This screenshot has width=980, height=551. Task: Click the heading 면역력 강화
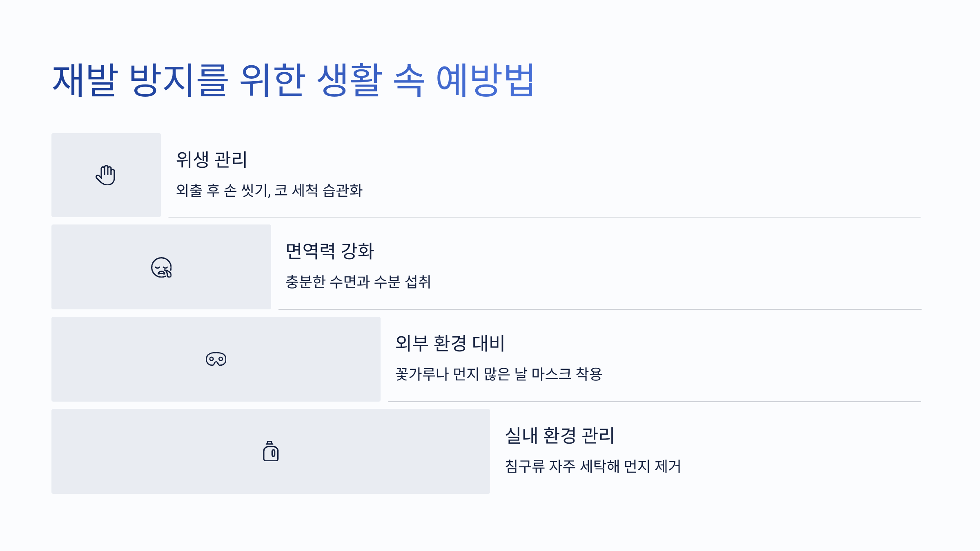tap(330, 251)
